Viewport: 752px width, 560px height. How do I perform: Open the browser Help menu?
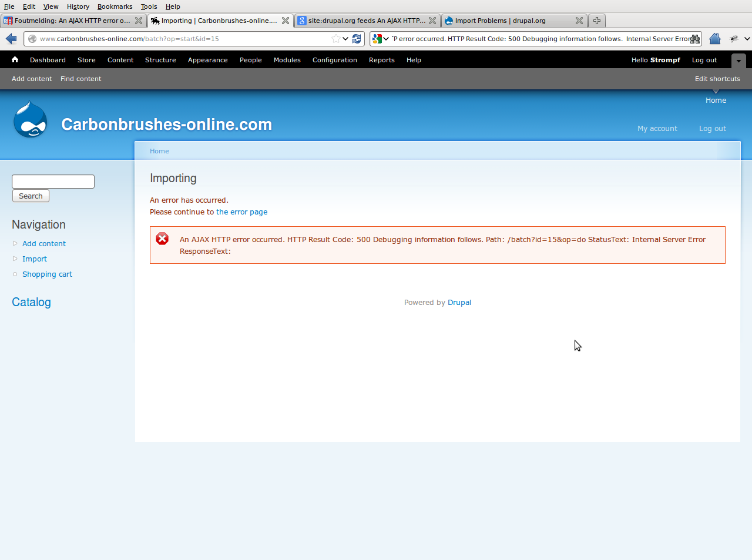click(x=173, y=6)
